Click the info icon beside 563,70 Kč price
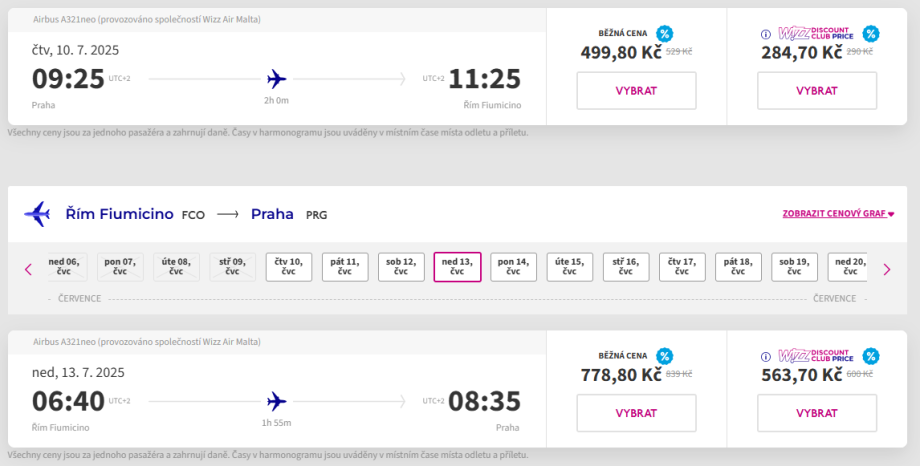This screenshot has width=920, height=466. (766, 356)
